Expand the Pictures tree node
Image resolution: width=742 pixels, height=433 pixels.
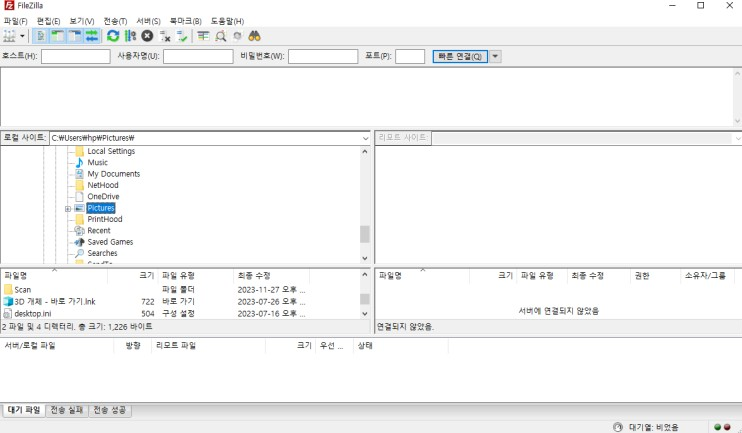point(68,209)
